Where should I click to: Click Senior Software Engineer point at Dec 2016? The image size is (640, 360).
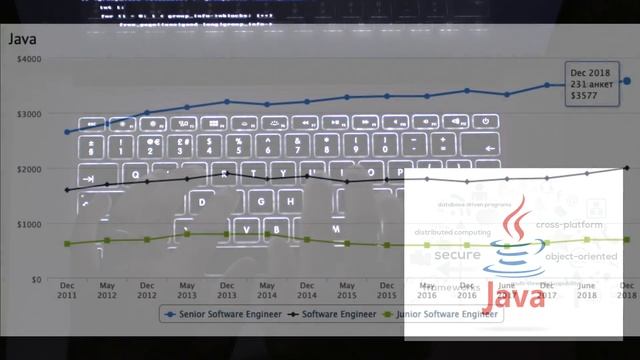(x=467, y=91)
